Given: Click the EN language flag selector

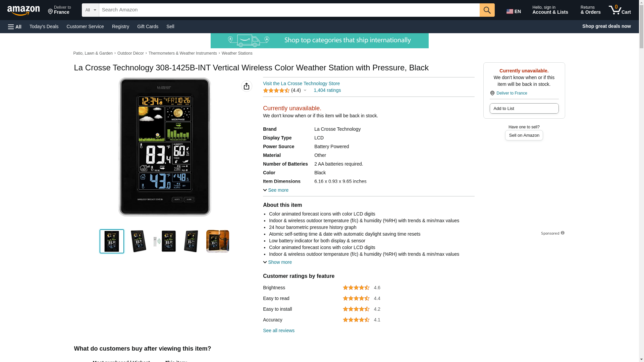Looking at the screenshot, I should (514, 11).
